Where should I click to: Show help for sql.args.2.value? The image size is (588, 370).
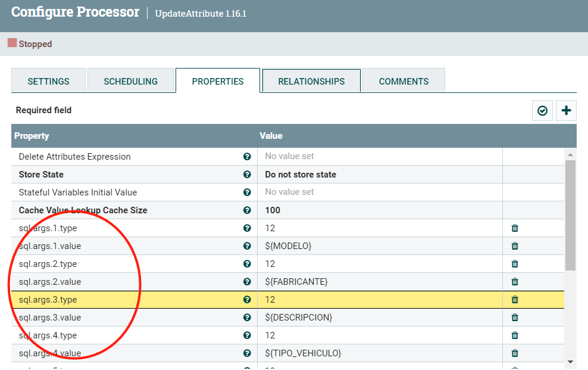point(247,281)
